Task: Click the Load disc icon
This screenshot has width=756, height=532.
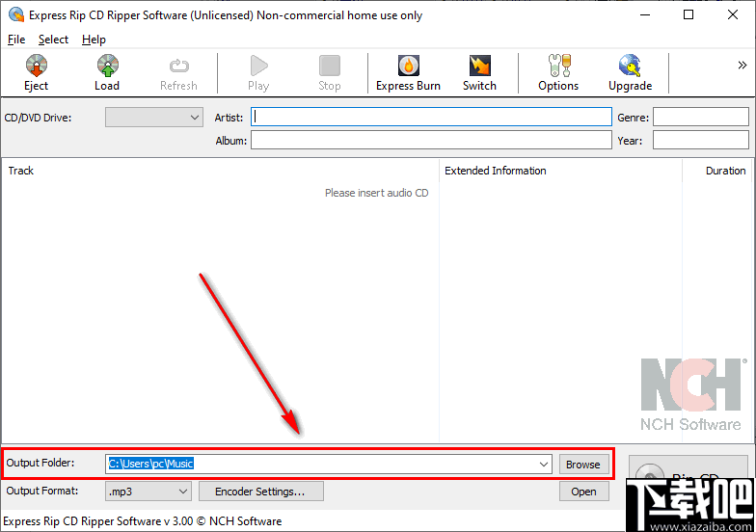Action: click(108, 66)
